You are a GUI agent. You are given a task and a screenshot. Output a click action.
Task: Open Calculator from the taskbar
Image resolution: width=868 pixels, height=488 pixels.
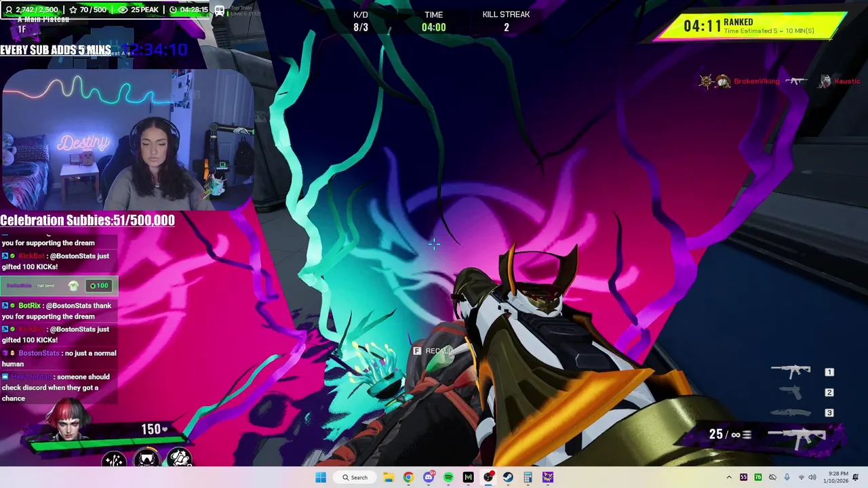(x=528, y=477)
